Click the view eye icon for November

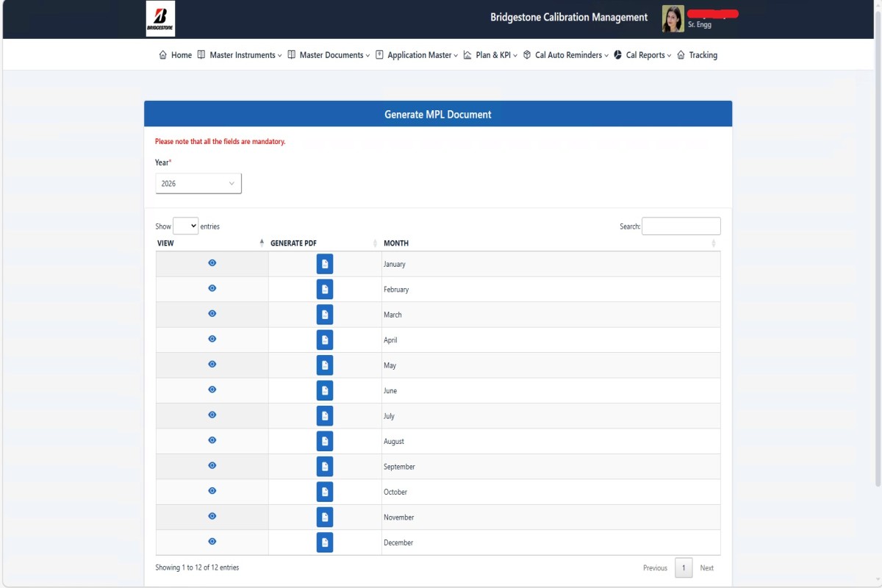pyautogui.click(x=212, y=516)
